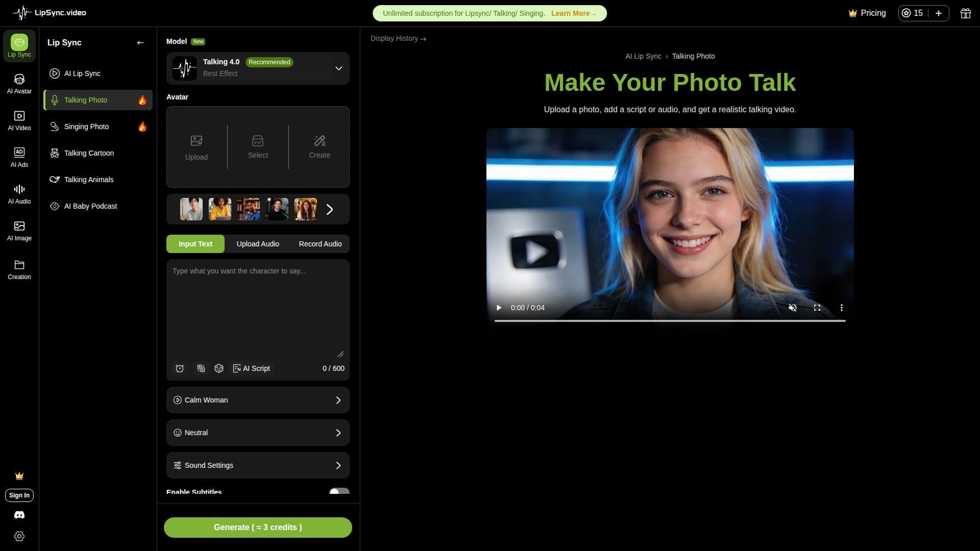Image resolution: width=980 pixels, height=551 pixels.
Task: Mute or unmute the preview video
Action: click(792, 308)
